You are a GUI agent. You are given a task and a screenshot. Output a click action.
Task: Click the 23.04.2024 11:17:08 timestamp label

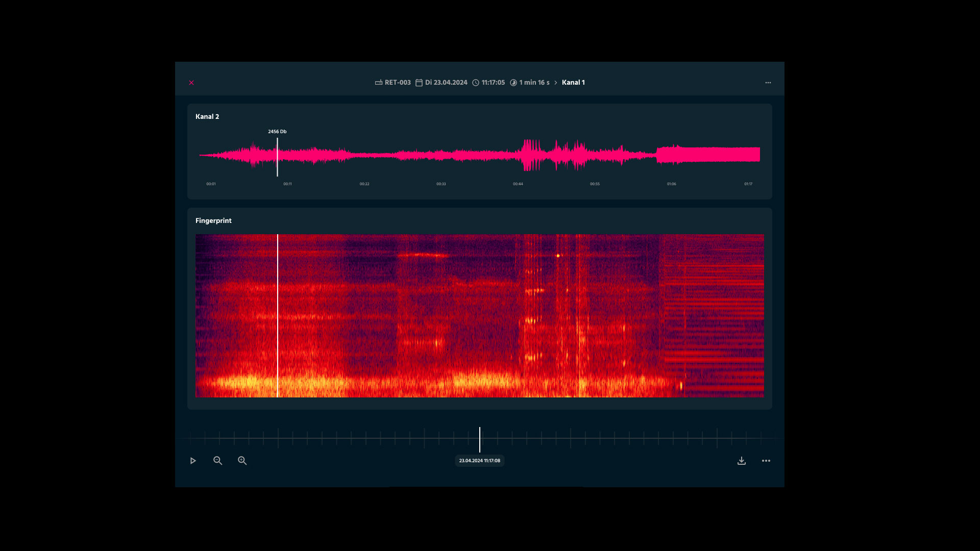pos(479,461)
